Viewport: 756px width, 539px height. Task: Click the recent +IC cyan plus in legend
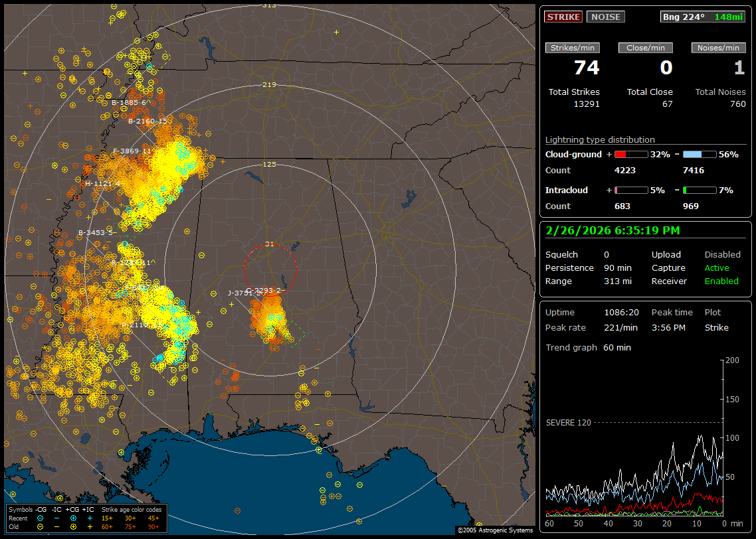click(x=90, y=518)
